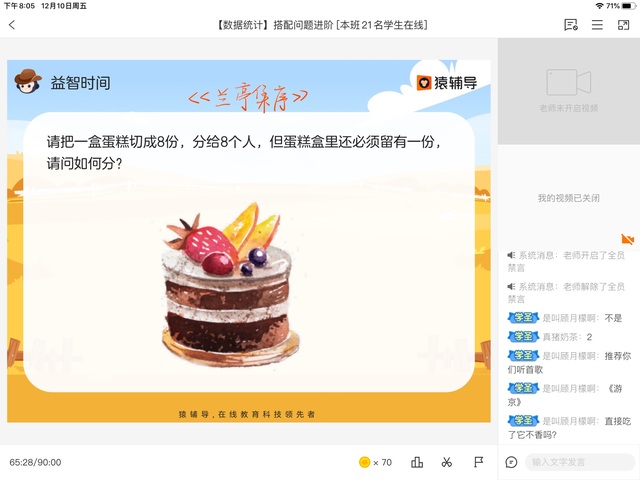The height and width of the screenshot is (480, 640).
Task: Tap the chat message from 真猪奶茶
Action: (x=550, y=337)
